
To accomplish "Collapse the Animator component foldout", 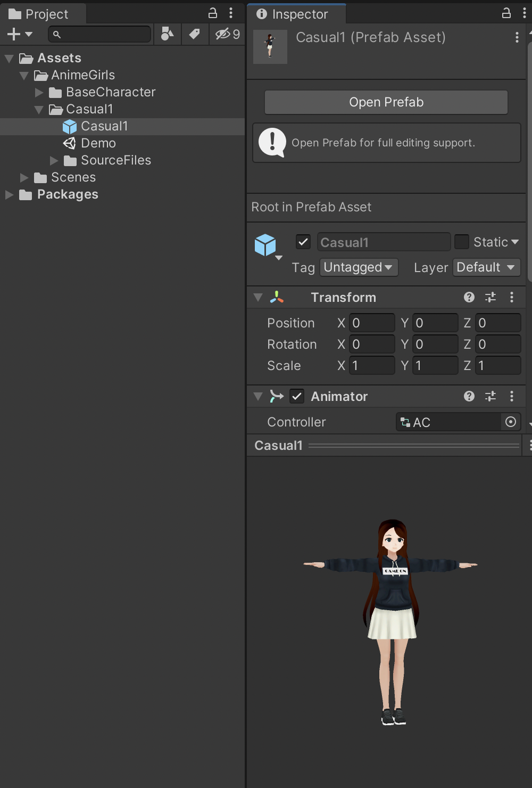I will [258, 397].
